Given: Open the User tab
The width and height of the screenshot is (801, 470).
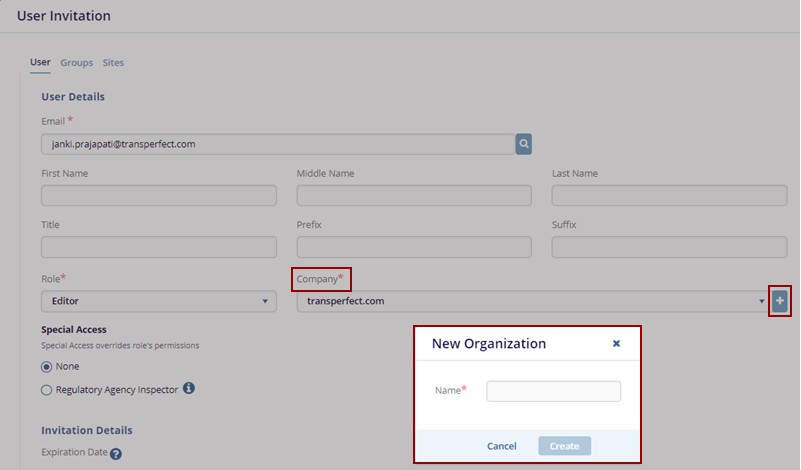Looking at the screenshot, I should click(40, 63).
